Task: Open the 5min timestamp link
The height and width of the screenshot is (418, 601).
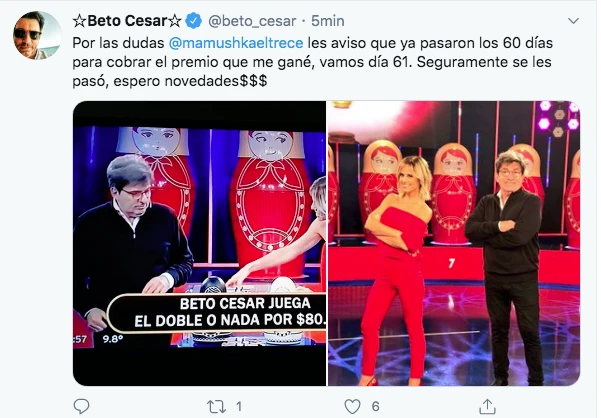Action: tap(328, 21)
